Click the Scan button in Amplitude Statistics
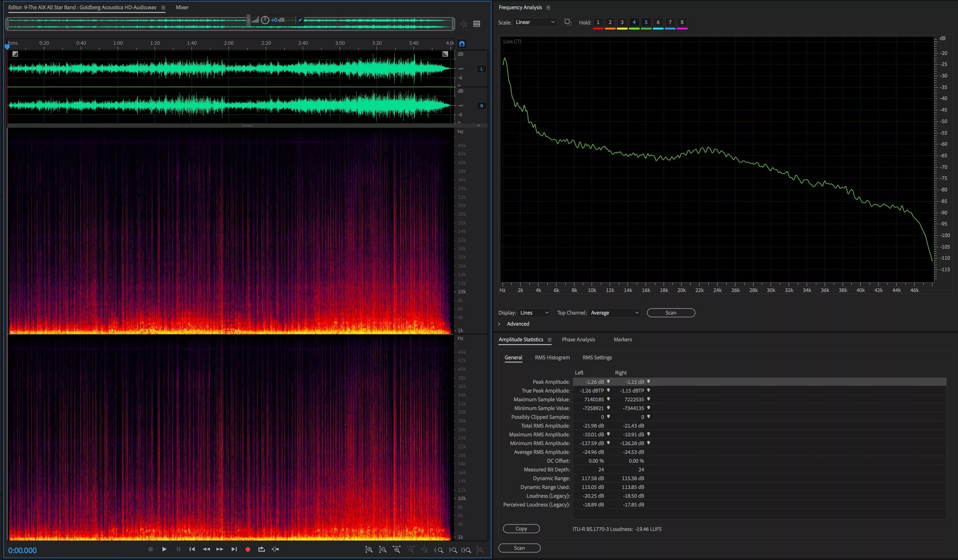This screenshot has height=560, width=958. (519, 547)
